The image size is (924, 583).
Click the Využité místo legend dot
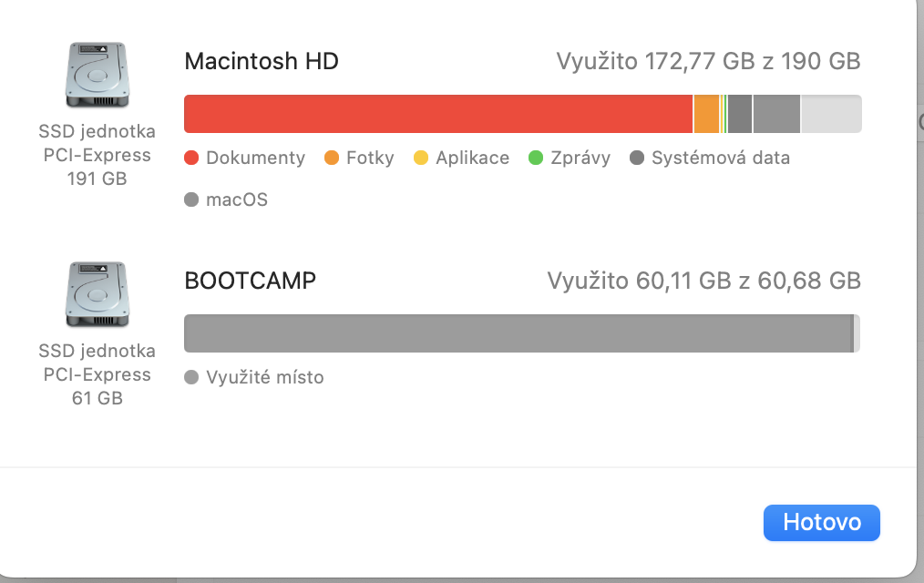[x=191, y=377]
